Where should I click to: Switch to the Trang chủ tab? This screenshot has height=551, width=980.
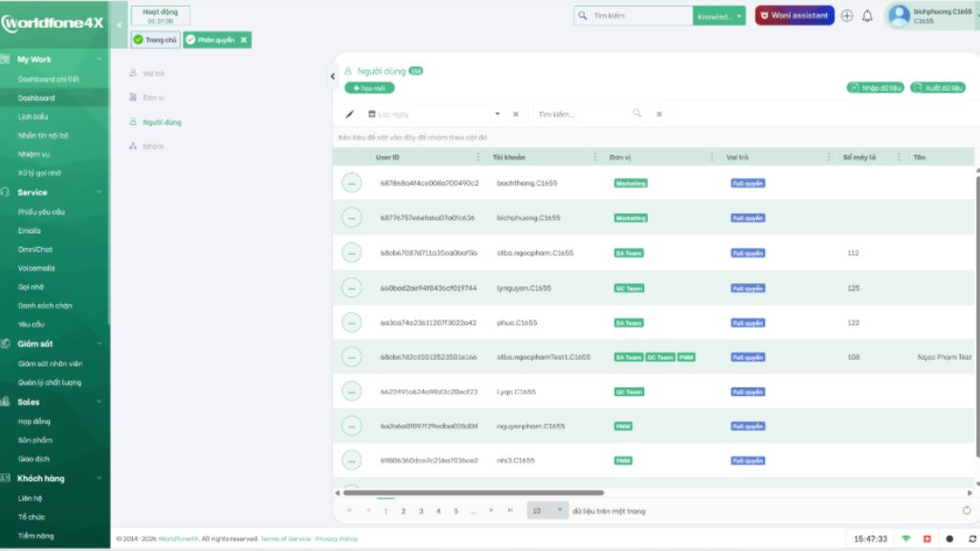tap(156, 40)
